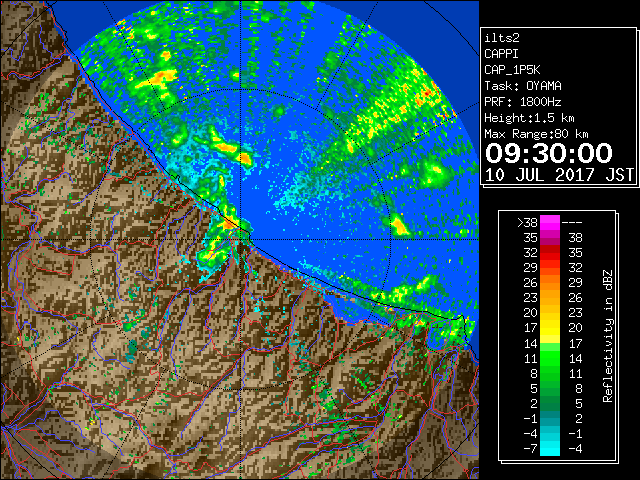Click the orange 23 dBZ legend color
The image size is (640, 480).
coord(550,298)
